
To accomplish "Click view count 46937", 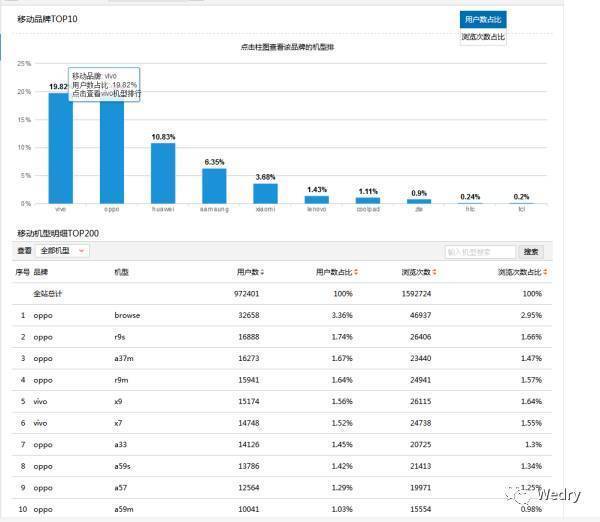I will point(421,315).
